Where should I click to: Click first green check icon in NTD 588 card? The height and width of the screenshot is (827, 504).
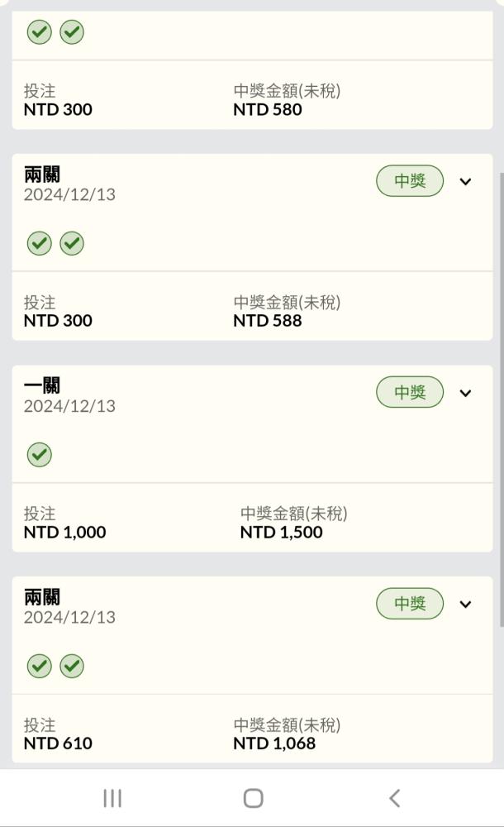pyautogui.click(x=39, y=244)
